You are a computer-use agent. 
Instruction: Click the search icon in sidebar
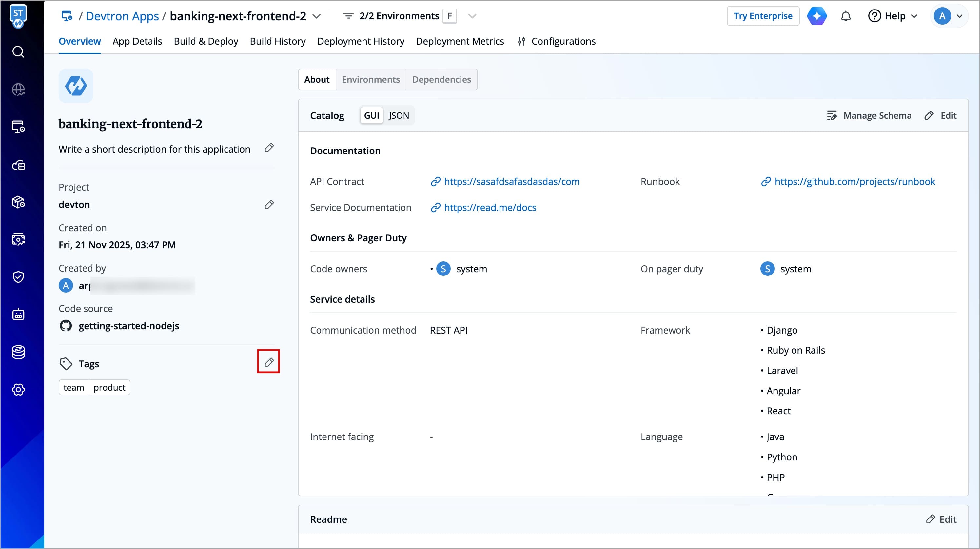pos(18,52)
